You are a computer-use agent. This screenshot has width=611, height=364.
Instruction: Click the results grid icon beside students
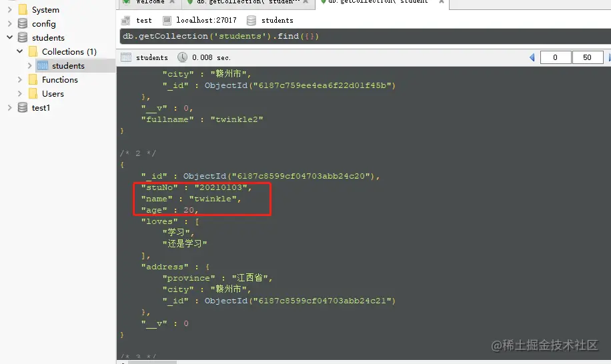tap(126, 57)
